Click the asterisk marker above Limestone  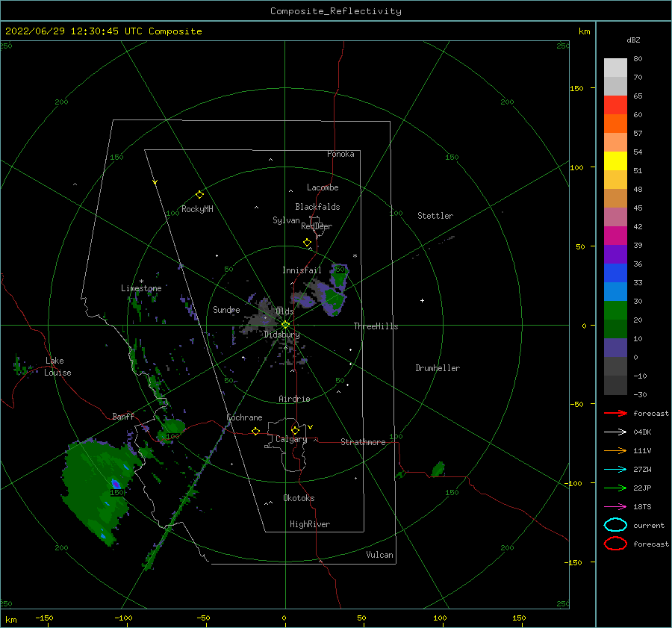(x=141, y=282)
